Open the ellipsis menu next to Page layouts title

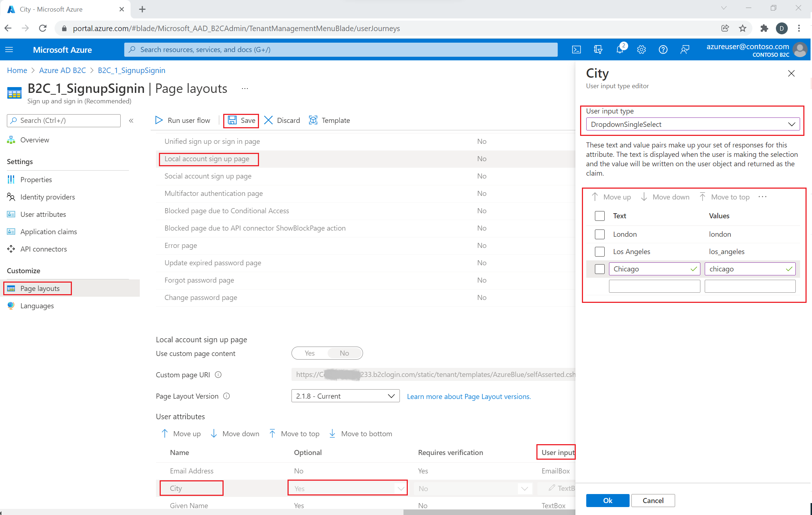click(x=245, y=88)
